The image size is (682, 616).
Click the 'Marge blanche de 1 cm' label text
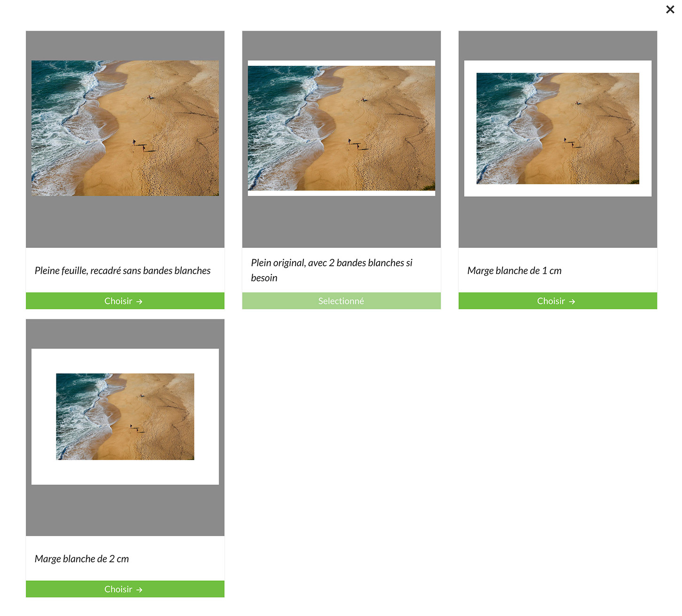click(514, 270)
